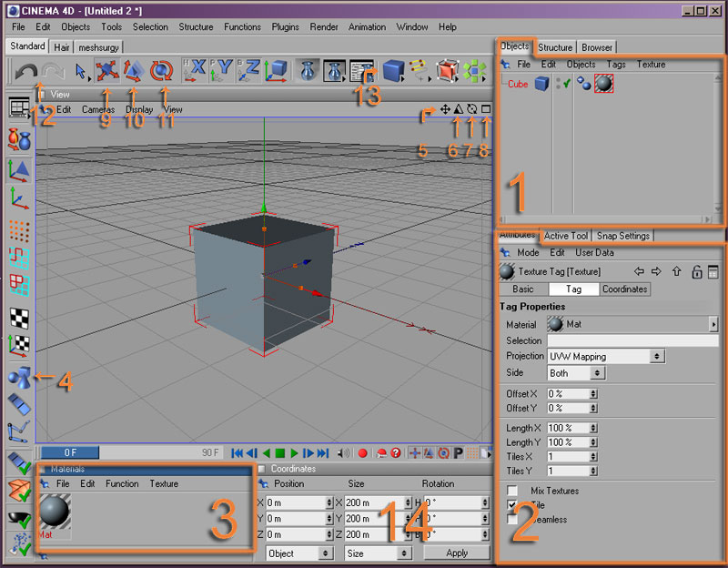Screen dimensions: 728x568
Task: Render the active view
Action: (308, 71)
